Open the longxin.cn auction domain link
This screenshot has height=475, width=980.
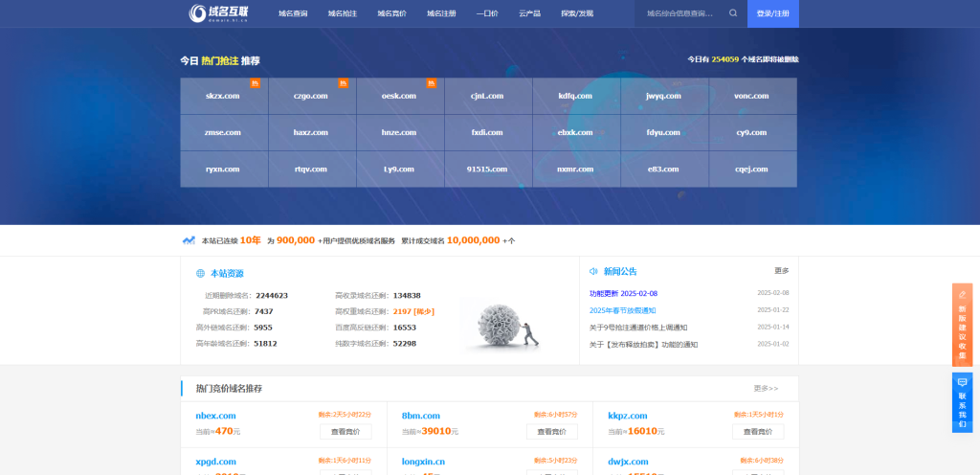[x=423, y=462]
